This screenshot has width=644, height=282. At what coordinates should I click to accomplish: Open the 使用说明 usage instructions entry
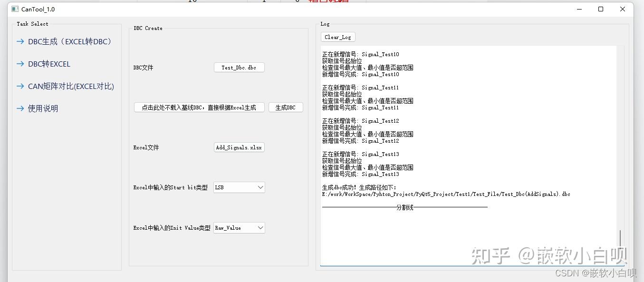tap(44, 108)
